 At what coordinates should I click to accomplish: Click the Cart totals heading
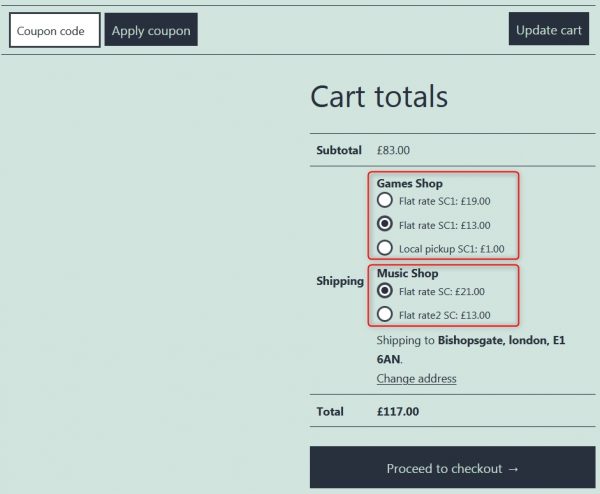[379, 96]
